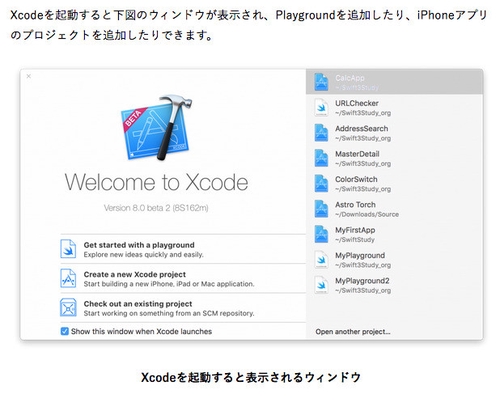Click the Swift playground icon for Get started

(x=68, y=249)
